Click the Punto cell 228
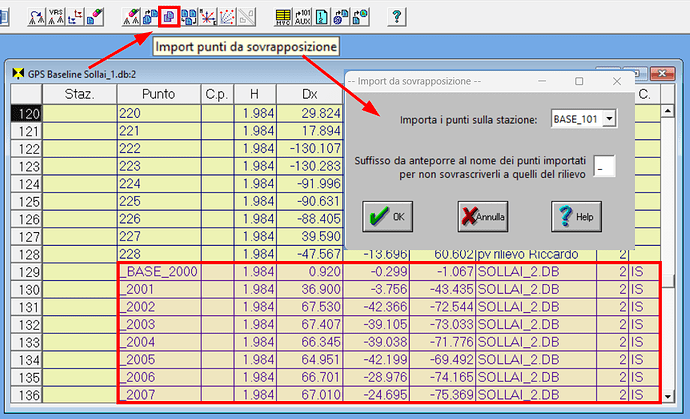 pos(159,254)
